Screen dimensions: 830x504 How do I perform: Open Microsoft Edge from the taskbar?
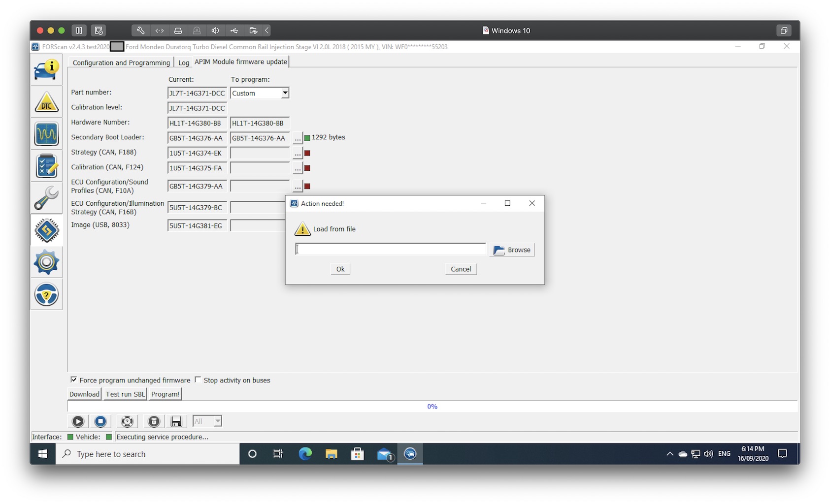[305, 454]
